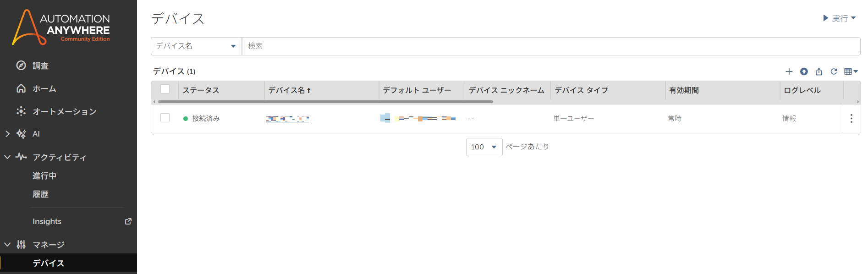Click the Insights external link icon
Image resolution: width=868 pixels, height=274 pixels.
pyautogui.click(x=128, y=221)
